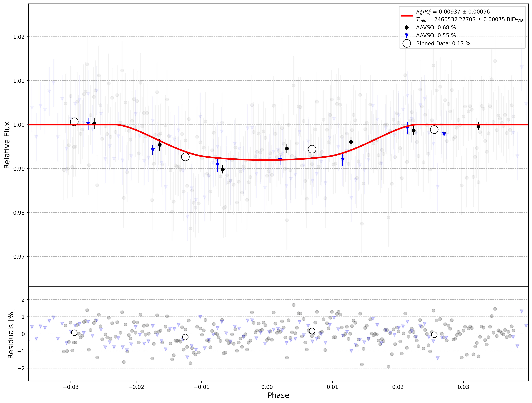Click the 0.00 phase tick label

pos(267,387)
